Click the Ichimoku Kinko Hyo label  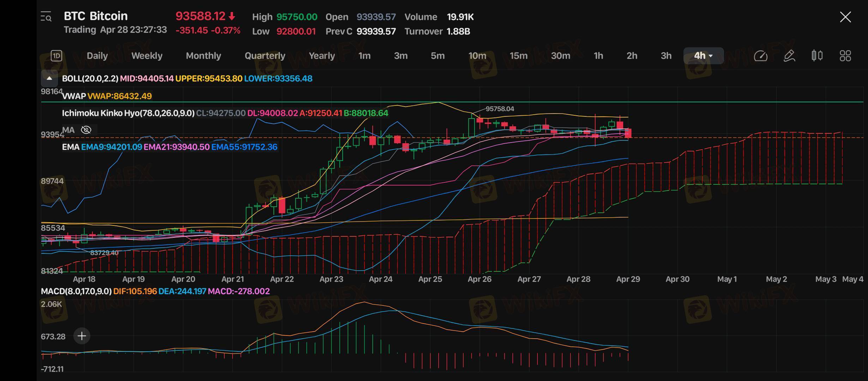point(128,113)
